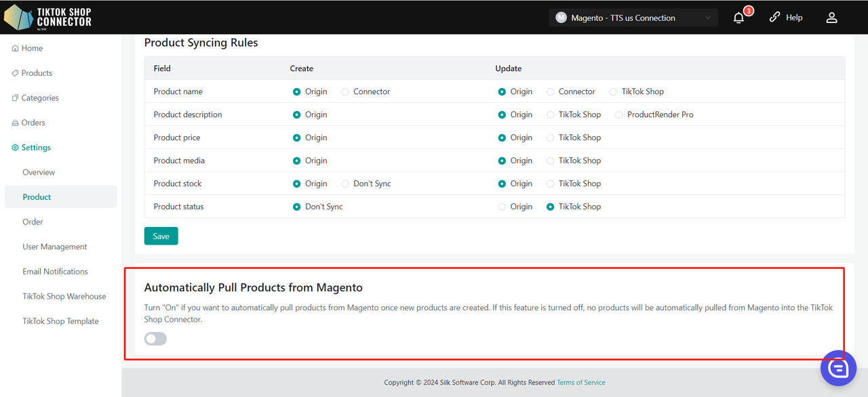Select ProductRender Pro for description update
Screen dimensions: 868x397
618,114
